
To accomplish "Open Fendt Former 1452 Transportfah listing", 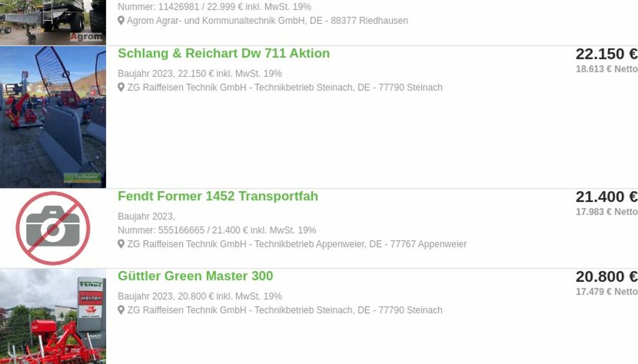I will point(218,196).
